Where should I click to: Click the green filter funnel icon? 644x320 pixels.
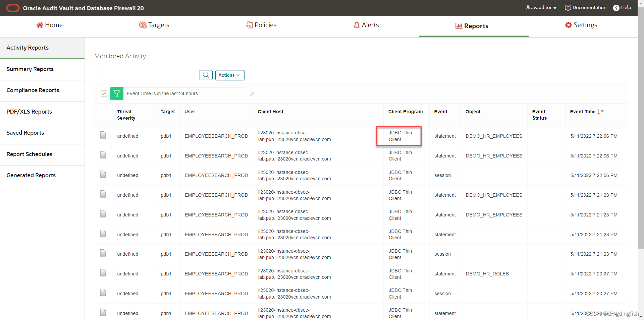[x=117, y=94]
